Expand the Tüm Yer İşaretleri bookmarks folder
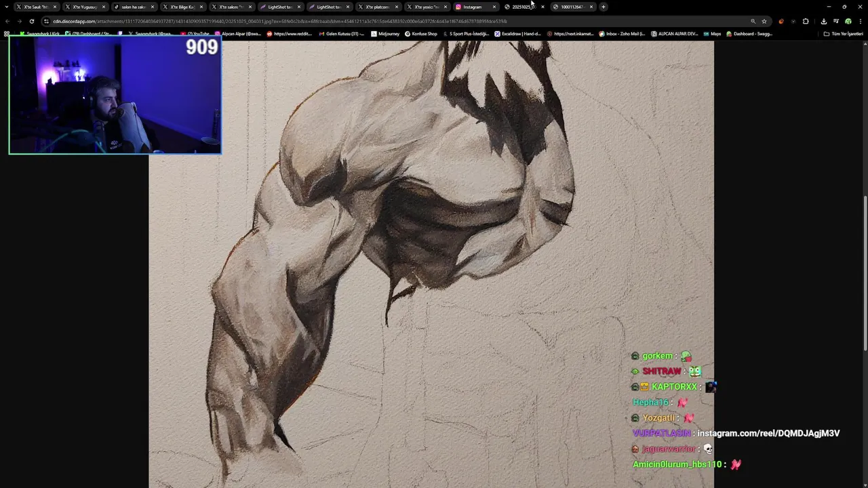868x488 pixels. pyautogui.click(x=844, y=34)
